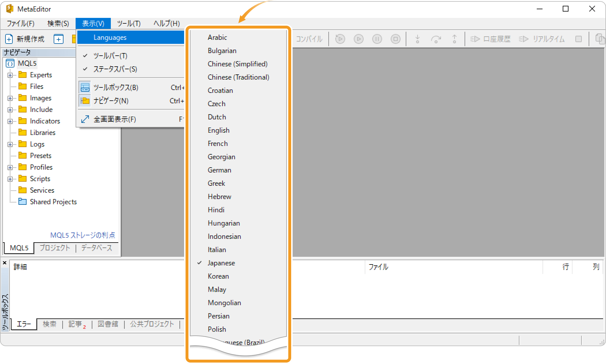Open the 表示(V) View menu
This screenshot has height=364, width=606.
coord(93,23)
